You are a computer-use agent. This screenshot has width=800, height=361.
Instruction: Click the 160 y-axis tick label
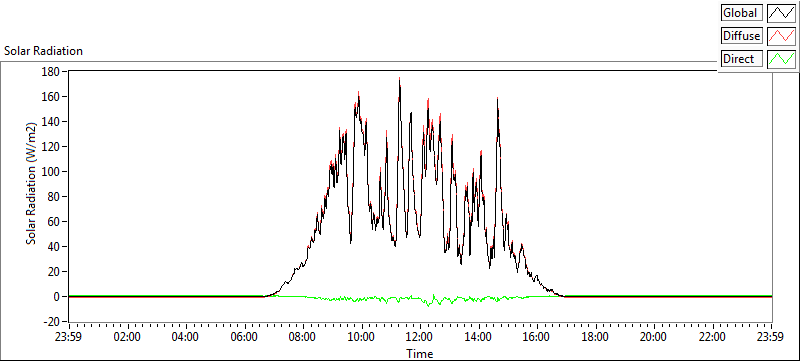coord(52,96)
